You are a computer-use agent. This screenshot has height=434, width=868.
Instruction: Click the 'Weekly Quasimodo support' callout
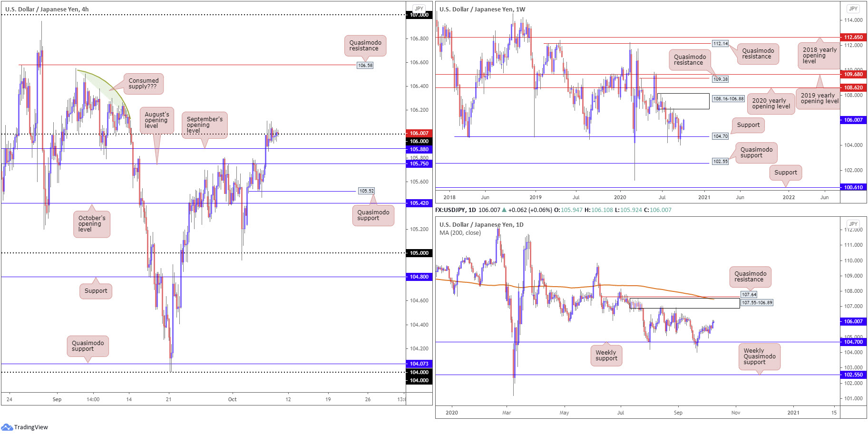(x=760, y=357)
